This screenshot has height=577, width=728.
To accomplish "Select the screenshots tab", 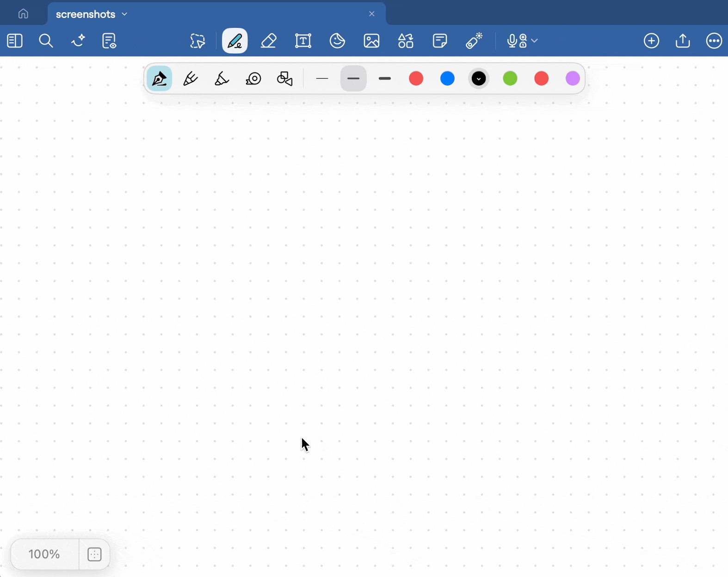I will (x=216, y=14).
